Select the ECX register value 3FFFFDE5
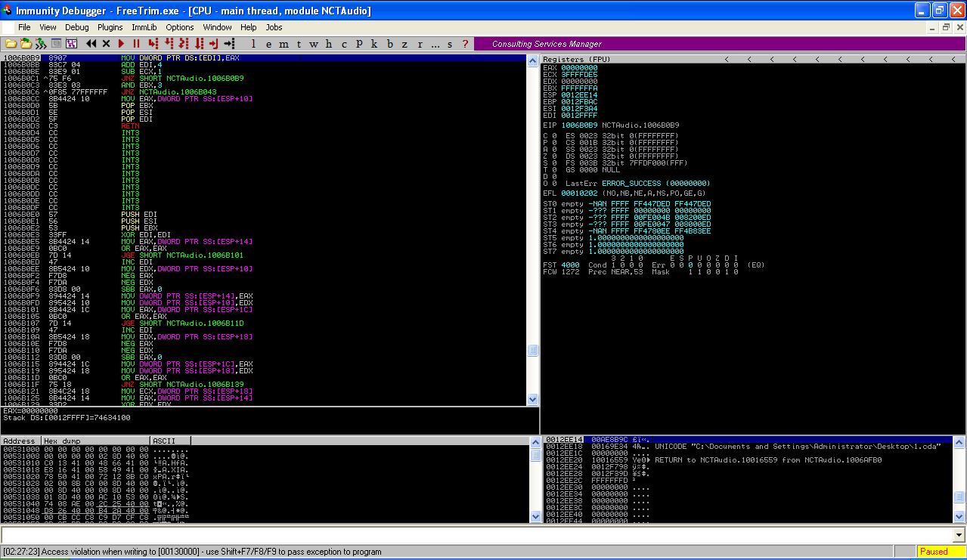967x560 pixels. coord(579,75)
